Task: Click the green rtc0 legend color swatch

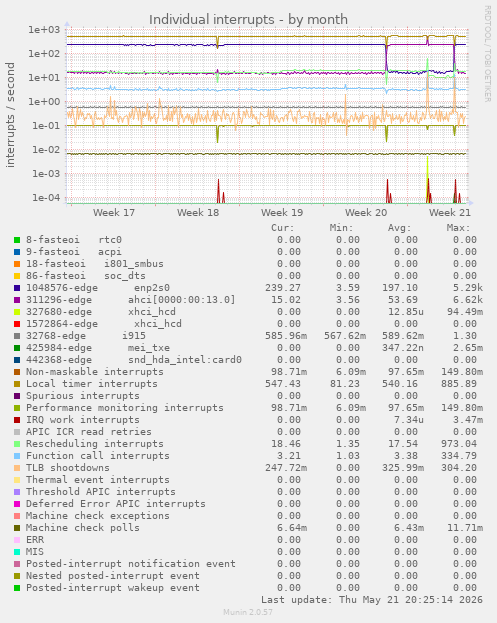Action: tap(17, 240)
